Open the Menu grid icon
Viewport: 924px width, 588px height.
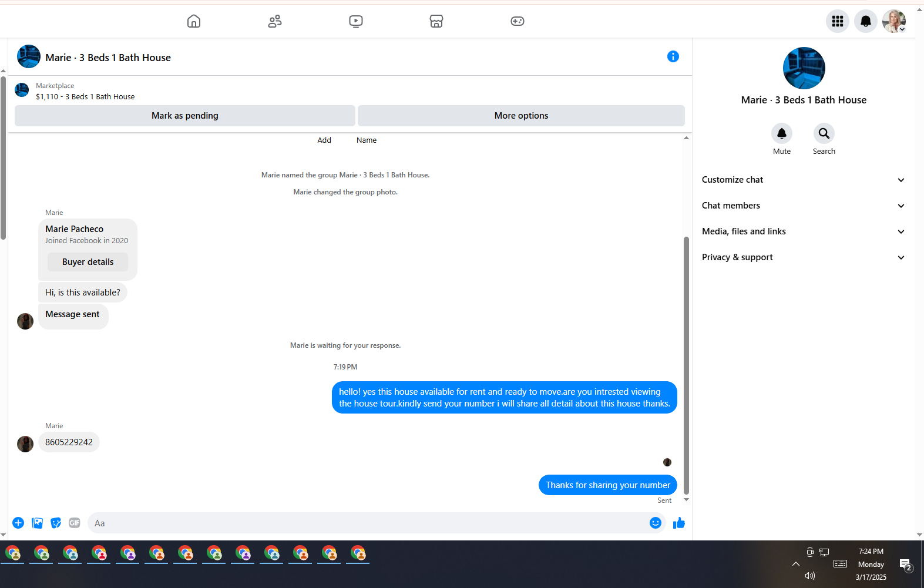(838, 21)
